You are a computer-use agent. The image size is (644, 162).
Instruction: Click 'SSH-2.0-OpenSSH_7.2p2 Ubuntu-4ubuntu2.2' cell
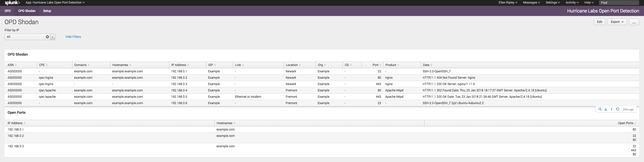click(453, 103)
